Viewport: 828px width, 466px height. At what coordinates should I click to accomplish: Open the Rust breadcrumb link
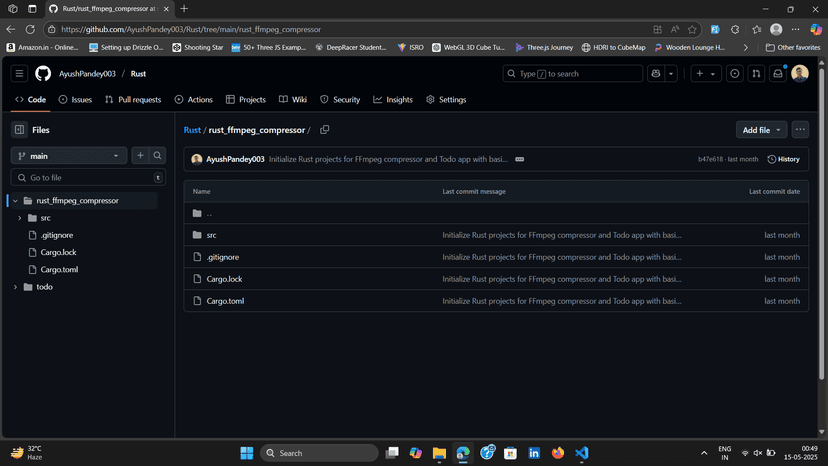(192, 130)
